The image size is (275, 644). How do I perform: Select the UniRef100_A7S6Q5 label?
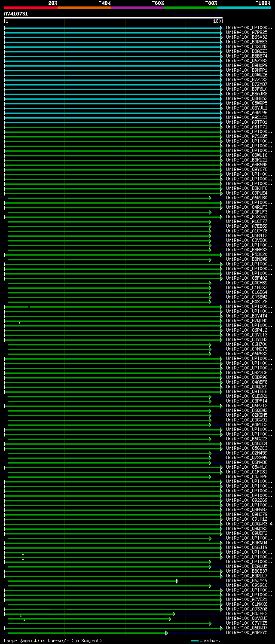point(247,136)
